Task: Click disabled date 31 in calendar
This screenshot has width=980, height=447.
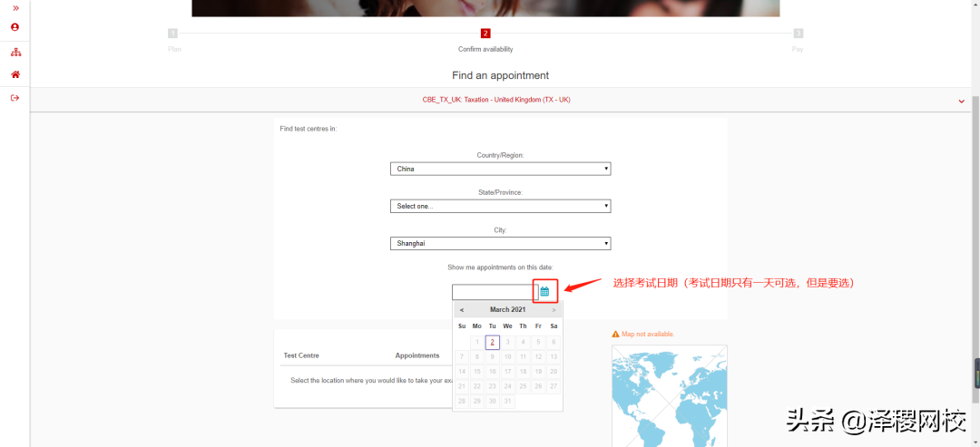Action: click(x=507, y=402)
